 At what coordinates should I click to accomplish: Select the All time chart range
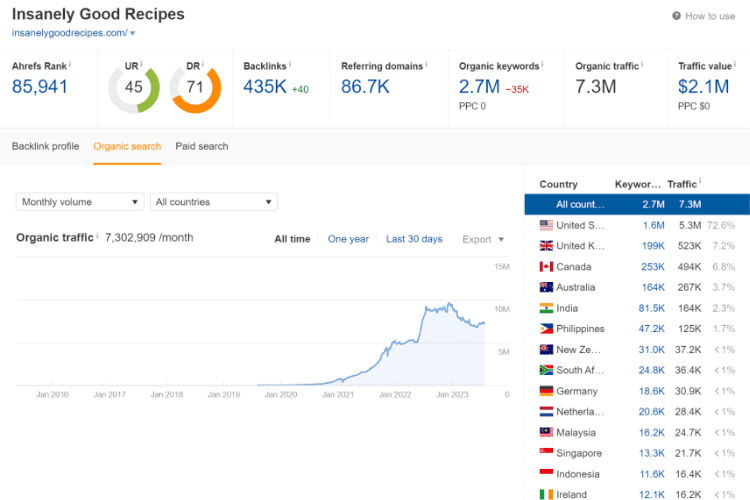292,239
